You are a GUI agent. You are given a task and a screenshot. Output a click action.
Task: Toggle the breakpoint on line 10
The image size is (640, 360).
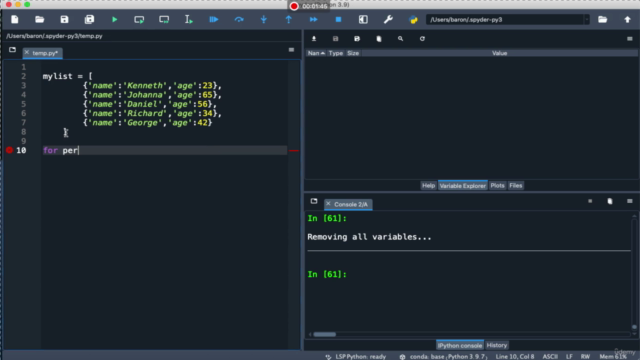point(9,150)
